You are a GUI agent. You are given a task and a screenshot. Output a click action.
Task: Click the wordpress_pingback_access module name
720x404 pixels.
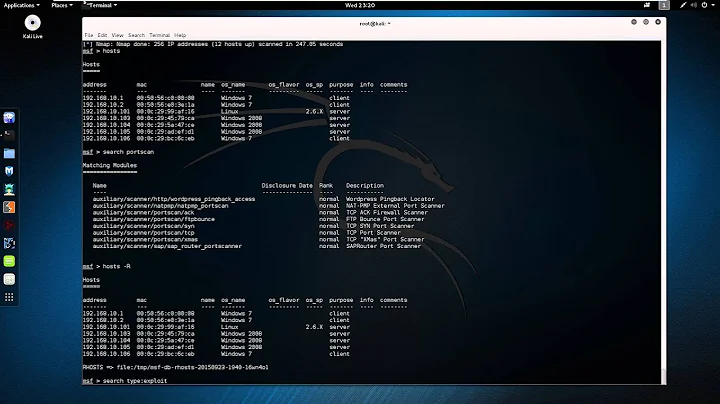pyautogui.click(x=174, y=199)
